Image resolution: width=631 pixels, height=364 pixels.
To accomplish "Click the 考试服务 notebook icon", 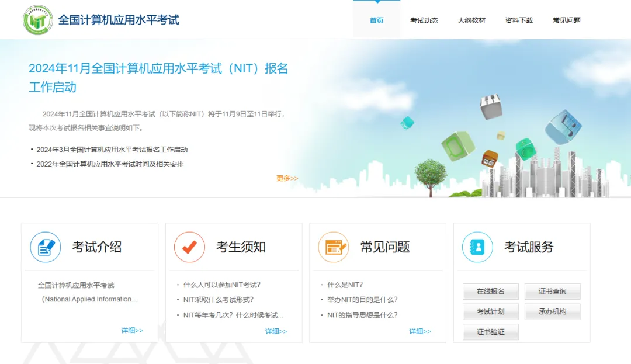I will pos(477,247).
